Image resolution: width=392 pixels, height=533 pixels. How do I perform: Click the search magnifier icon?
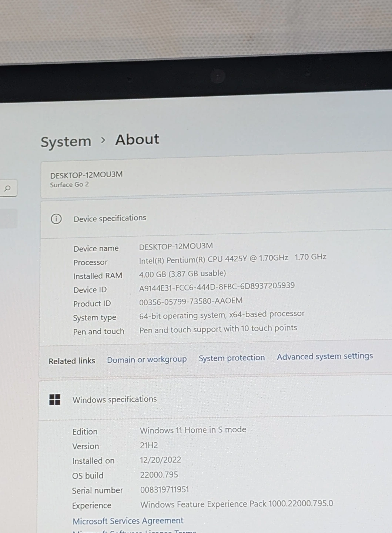7,188
